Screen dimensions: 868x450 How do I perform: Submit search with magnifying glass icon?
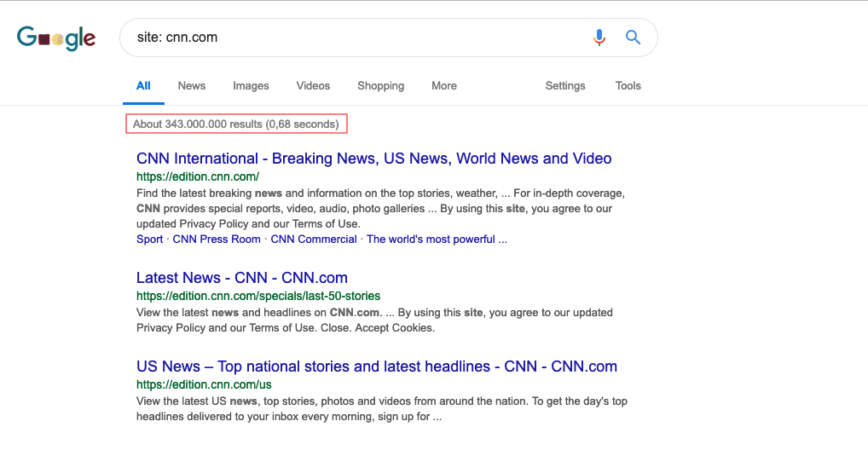(634, 37)
